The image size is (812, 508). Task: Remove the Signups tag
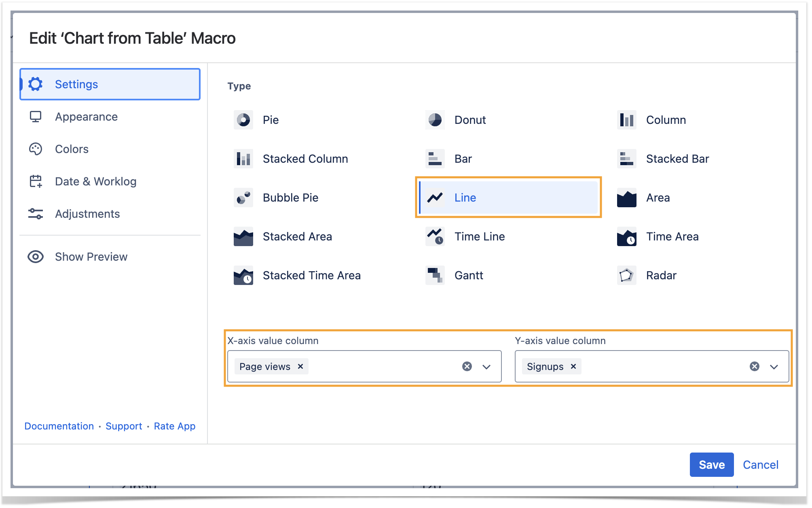573,366
